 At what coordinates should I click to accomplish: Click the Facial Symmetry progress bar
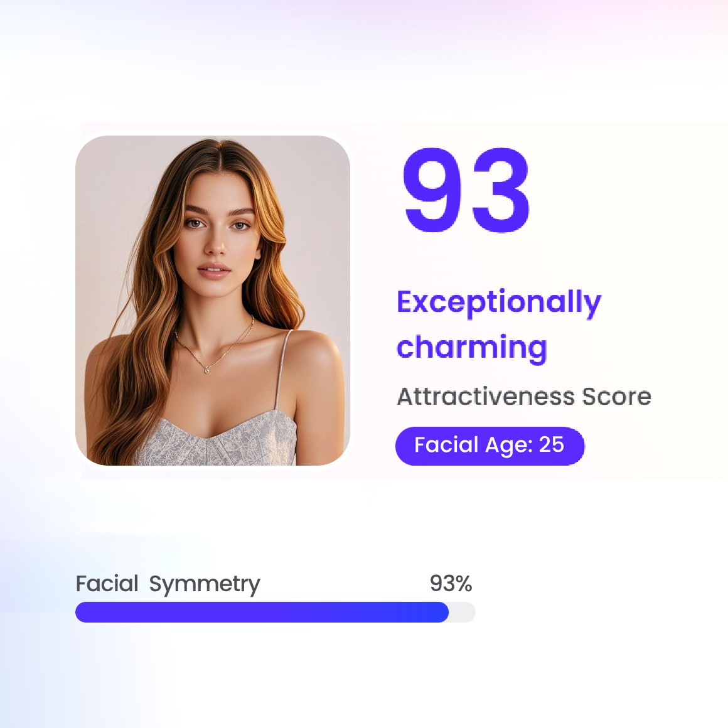[276, 612]
